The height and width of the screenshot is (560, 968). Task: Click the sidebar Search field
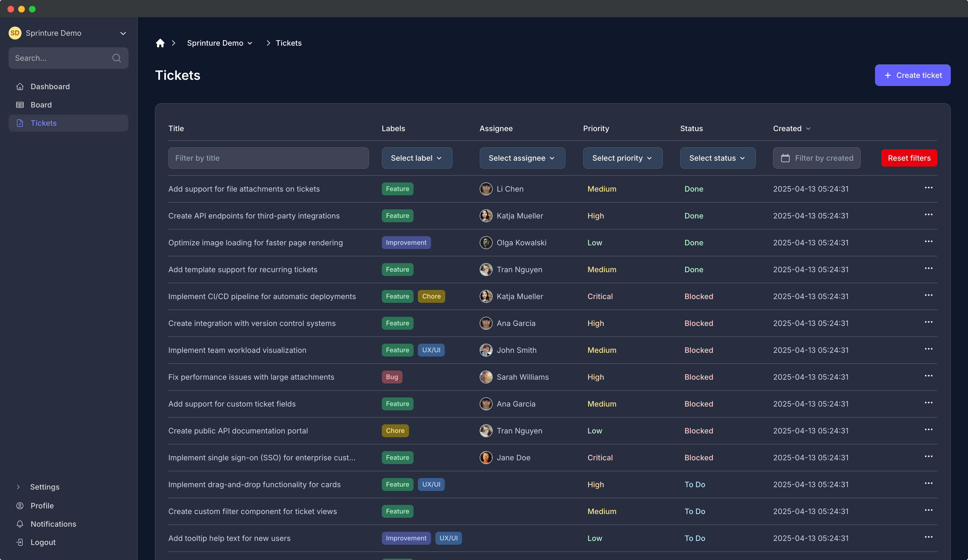tap(68, 58)
